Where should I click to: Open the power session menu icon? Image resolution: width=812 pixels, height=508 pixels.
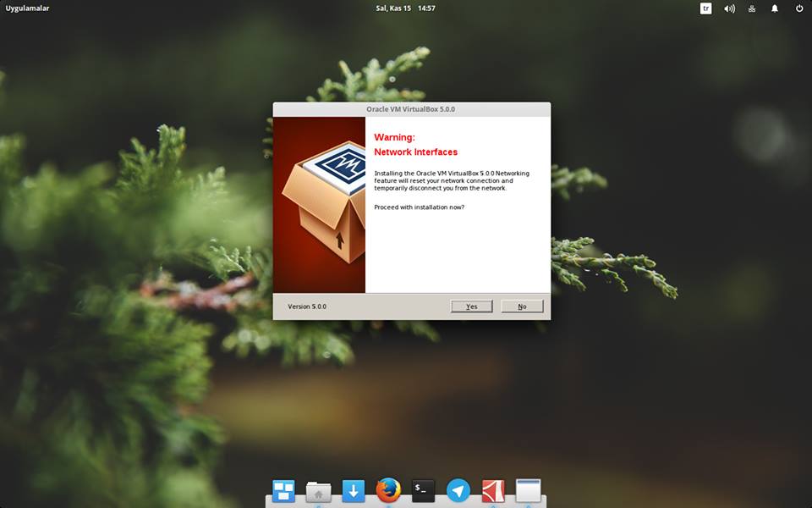tap(799, 8)
